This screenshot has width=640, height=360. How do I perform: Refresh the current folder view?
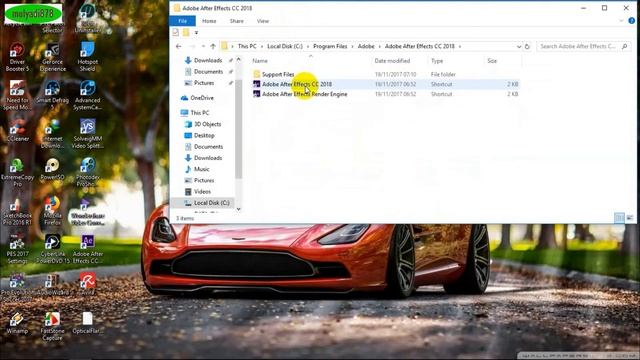(527, 47)
